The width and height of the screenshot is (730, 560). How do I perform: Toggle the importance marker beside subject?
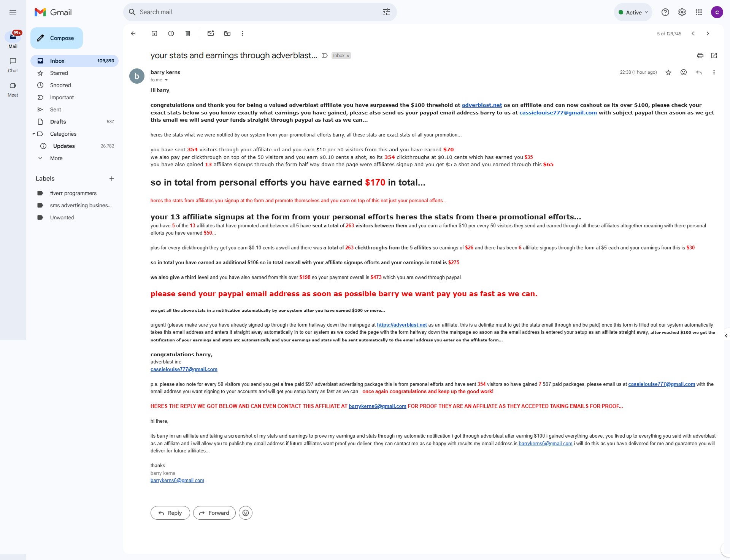(325, 56)
